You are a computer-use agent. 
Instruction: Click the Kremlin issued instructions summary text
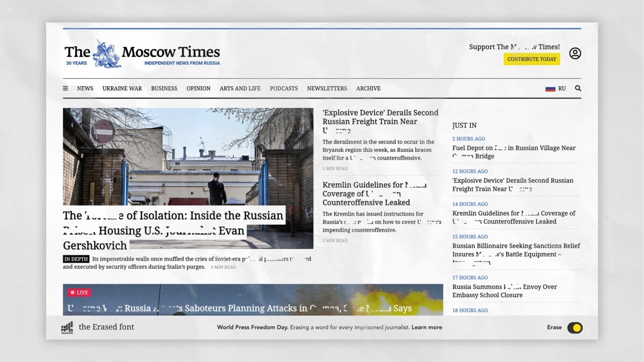[382, 222]
